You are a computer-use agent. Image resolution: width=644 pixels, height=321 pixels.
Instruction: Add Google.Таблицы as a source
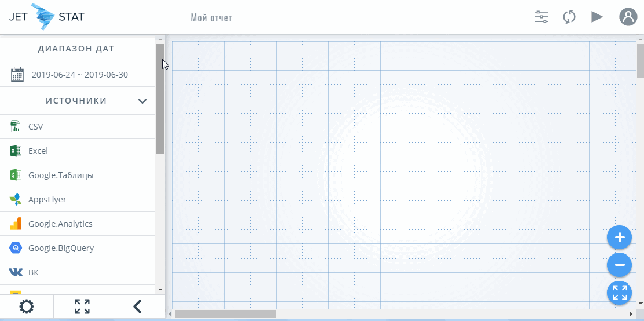(x=61, y=175)
